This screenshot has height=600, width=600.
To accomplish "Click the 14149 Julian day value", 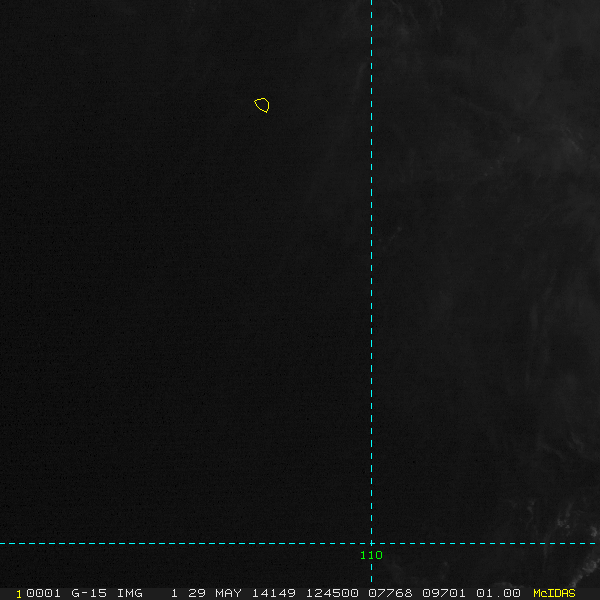I will [274, 593].
